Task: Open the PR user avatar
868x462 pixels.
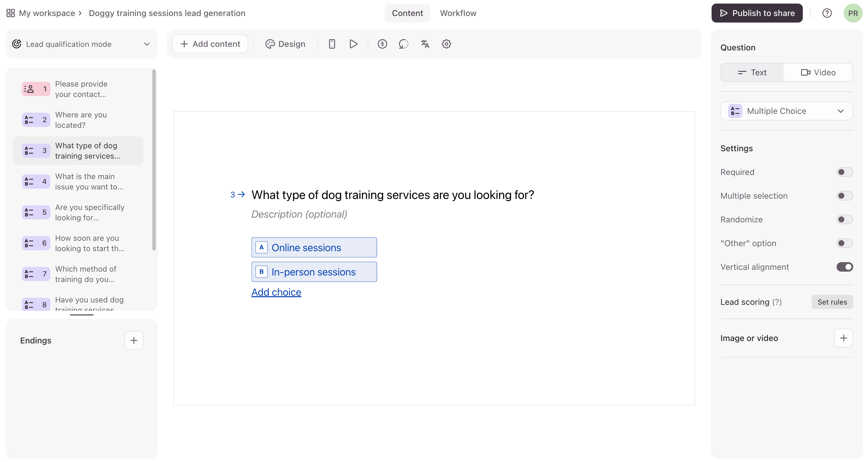Action: coord(853,13)
